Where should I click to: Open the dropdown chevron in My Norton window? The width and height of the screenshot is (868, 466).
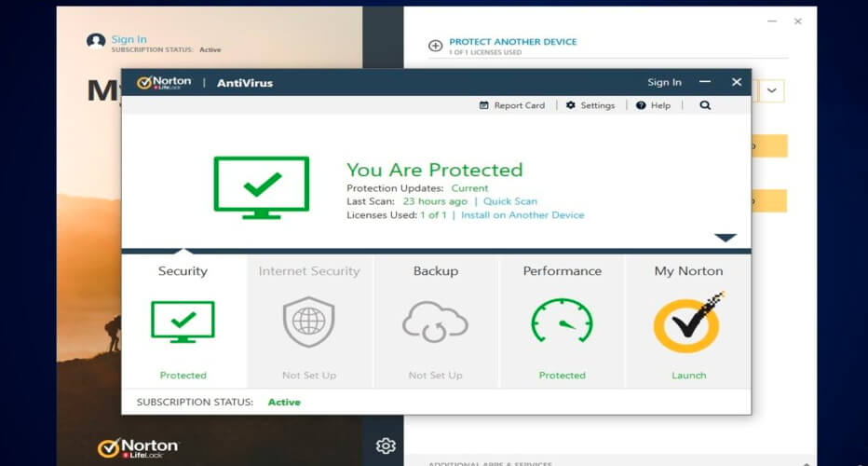pyautogui.click(x=772, y=90)
